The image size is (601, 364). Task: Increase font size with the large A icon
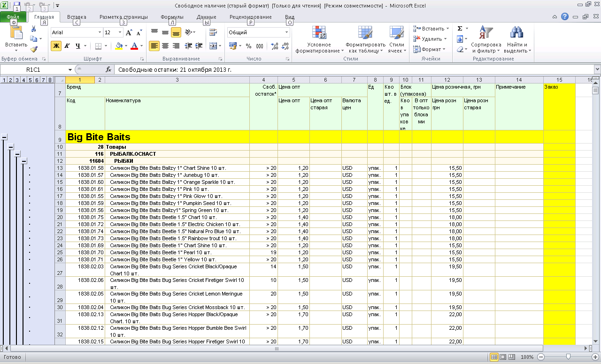coord(129,32)
